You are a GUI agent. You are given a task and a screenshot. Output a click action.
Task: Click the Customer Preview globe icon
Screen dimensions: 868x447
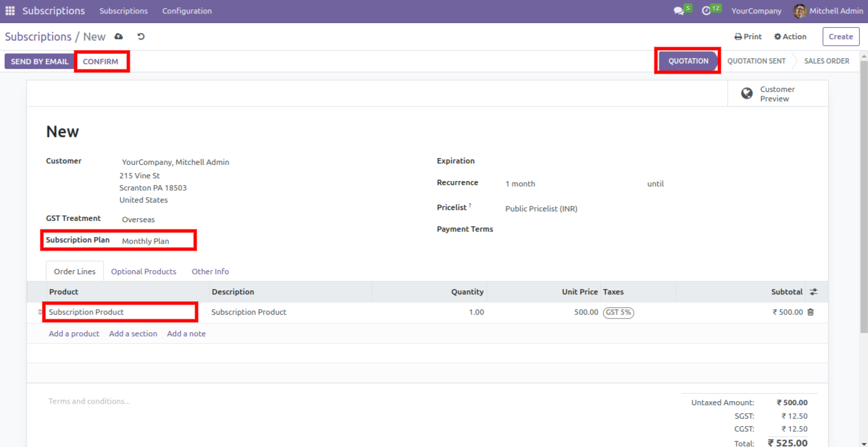[x=746, y=94]
